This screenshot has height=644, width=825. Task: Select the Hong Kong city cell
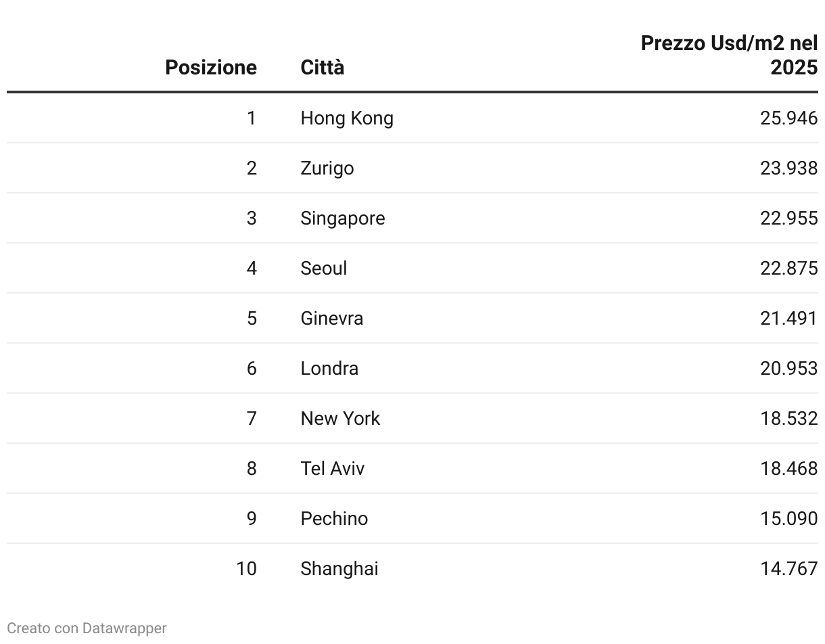[347, 118]
